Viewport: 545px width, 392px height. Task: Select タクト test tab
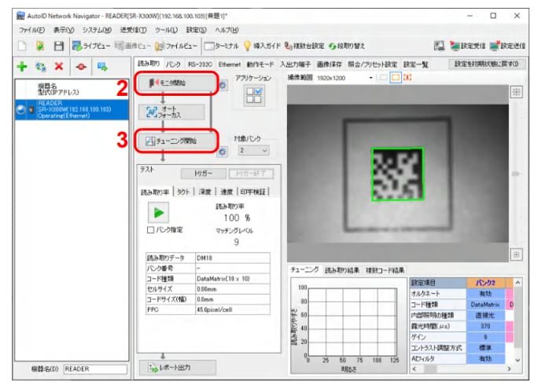coord(183,192)
